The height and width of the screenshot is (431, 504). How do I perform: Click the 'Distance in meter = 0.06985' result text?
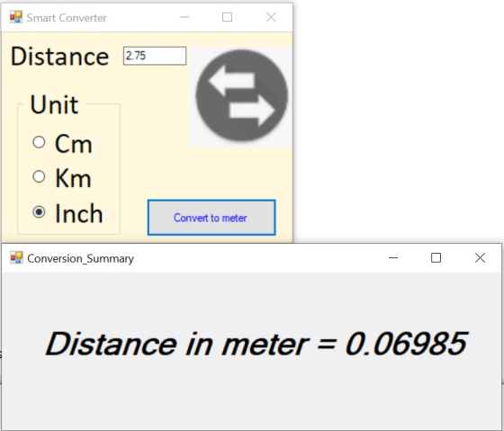[256, 344]
